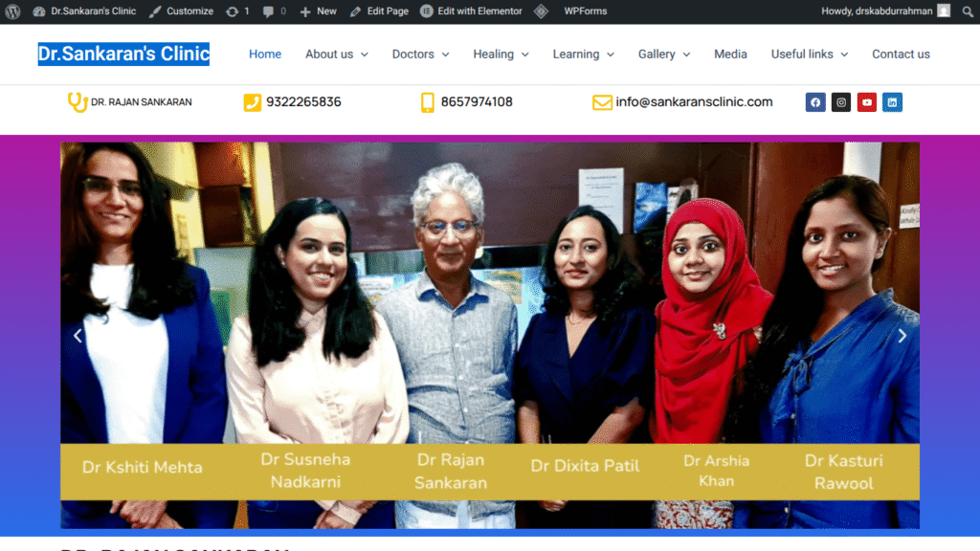Expand the About us dropdown
The image size is (980, 551).
(x=336, y=55)
